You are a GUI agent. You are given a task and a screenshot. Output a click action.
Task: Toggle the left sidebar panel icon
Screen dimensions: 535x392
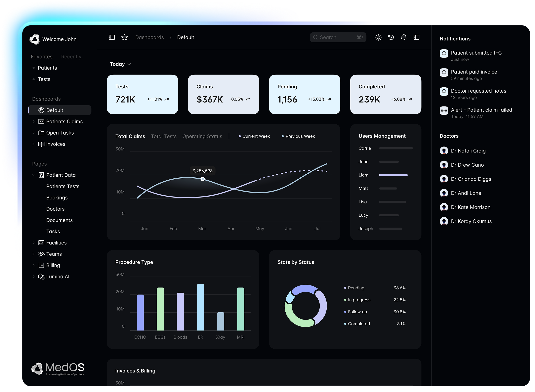pyautogui.click(x=112, y=37)
